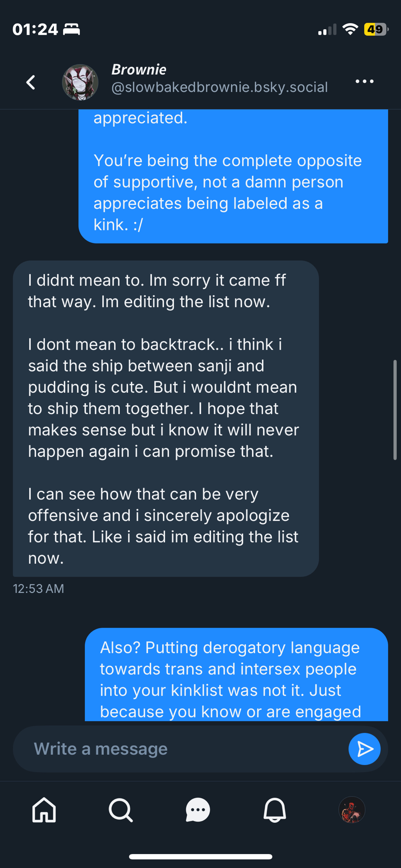Tap the @slowbakedbrownie.bsky.social handle

(219, 87)
